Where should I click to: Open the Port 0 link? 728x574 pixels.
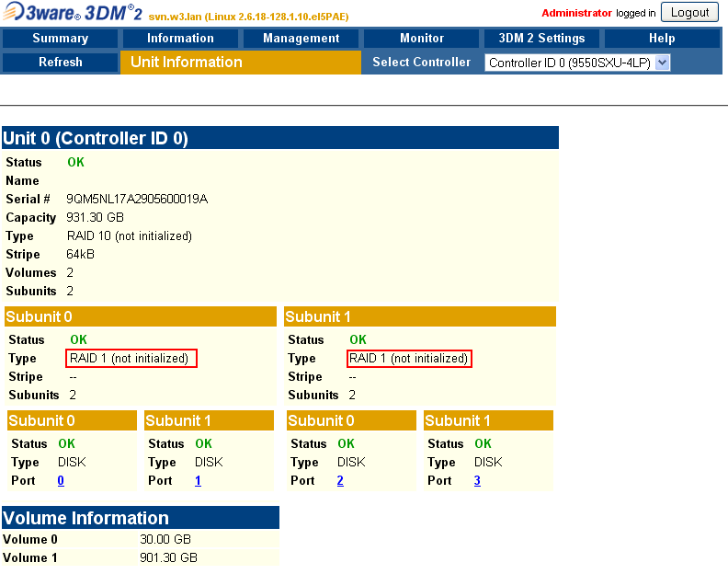pos(61,480)
